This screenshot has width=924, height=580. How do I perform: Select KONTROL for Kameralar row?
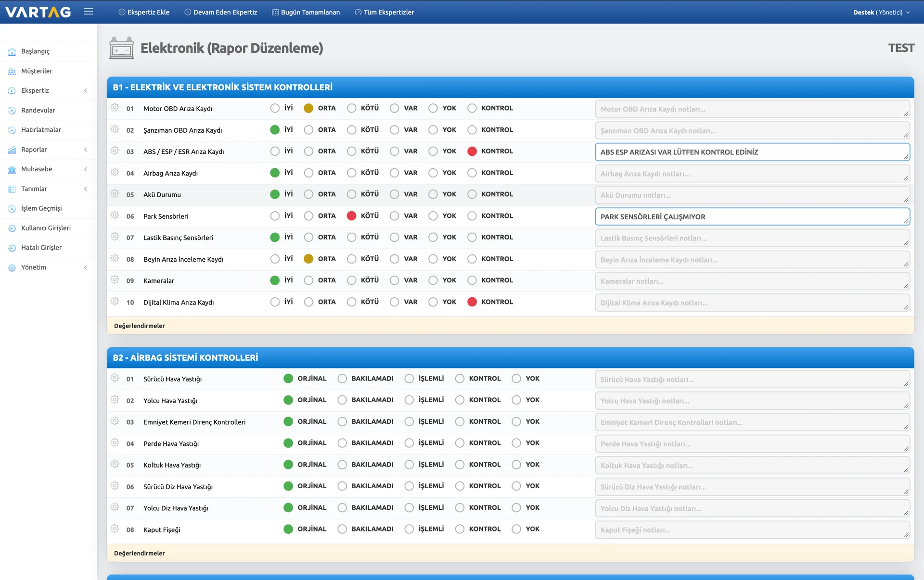[472, 280]
